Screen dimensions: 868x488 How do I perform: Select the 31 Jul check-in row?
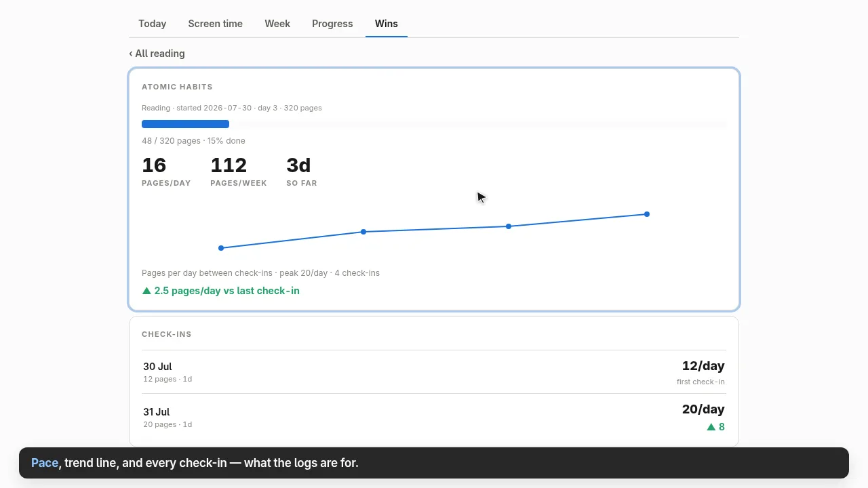[434, 418]
